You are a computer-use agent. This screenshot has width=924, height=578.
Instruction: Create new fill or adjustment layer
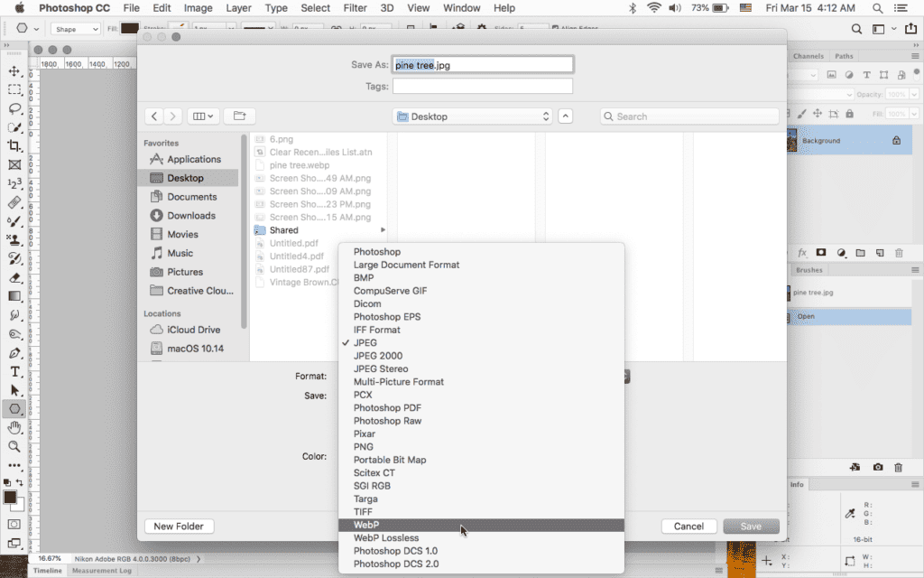click(x=841, y=253)
